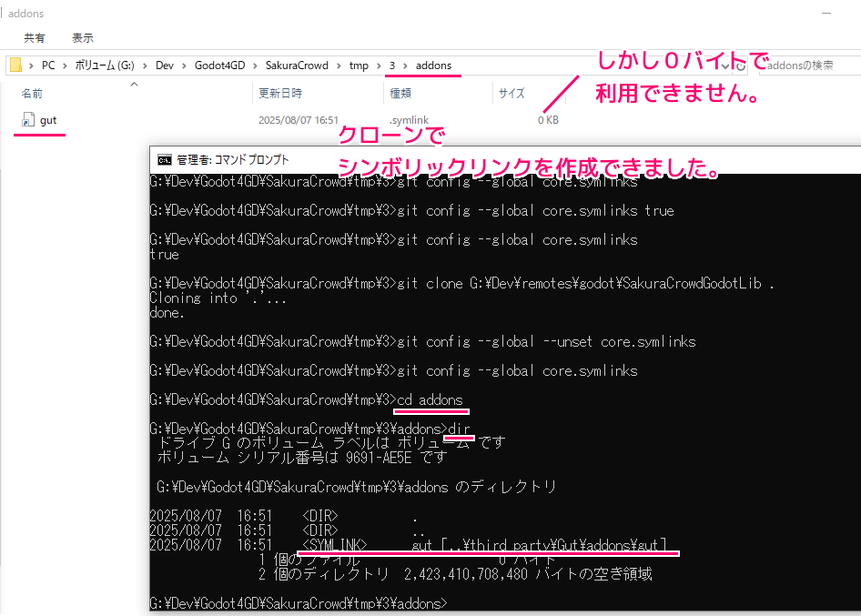This screenshot has height=616, width=861.
Task: Select the gut symlink file icon
Action: [27, 119]
